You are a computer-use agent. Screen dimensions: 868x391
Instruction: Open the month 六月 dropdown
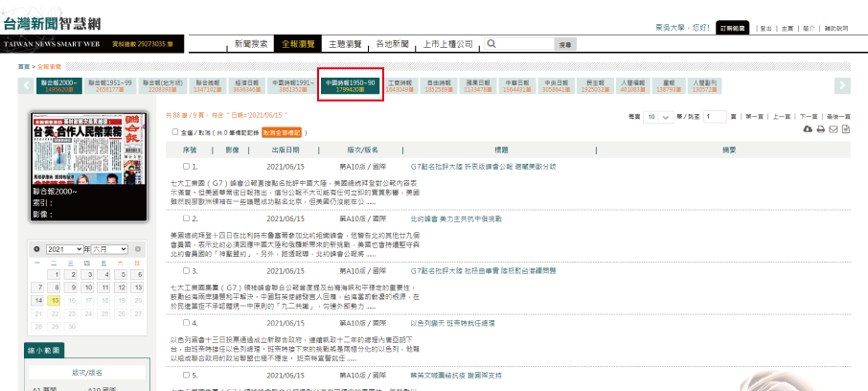tap(109, 249)
